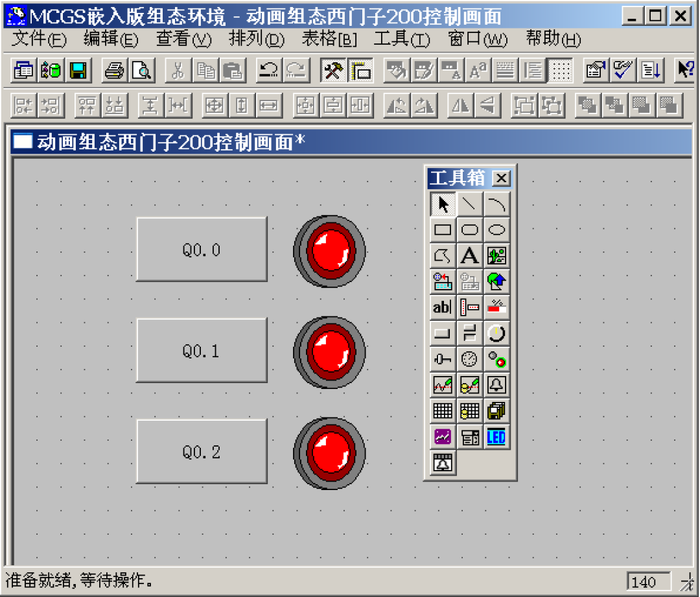700x597 pixels.
Task: Choose the real-time curve tool
Action: (x=443, y=385)
